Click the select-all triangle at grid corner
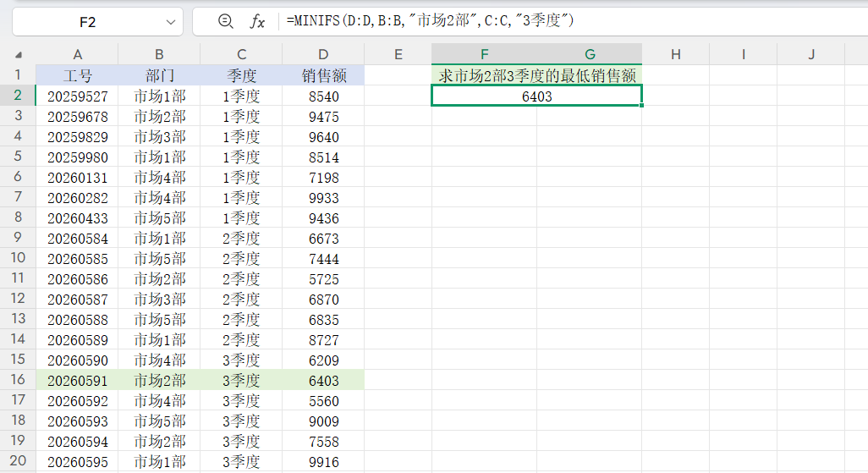This screenshot has height=473, width=868. [19, 55]
